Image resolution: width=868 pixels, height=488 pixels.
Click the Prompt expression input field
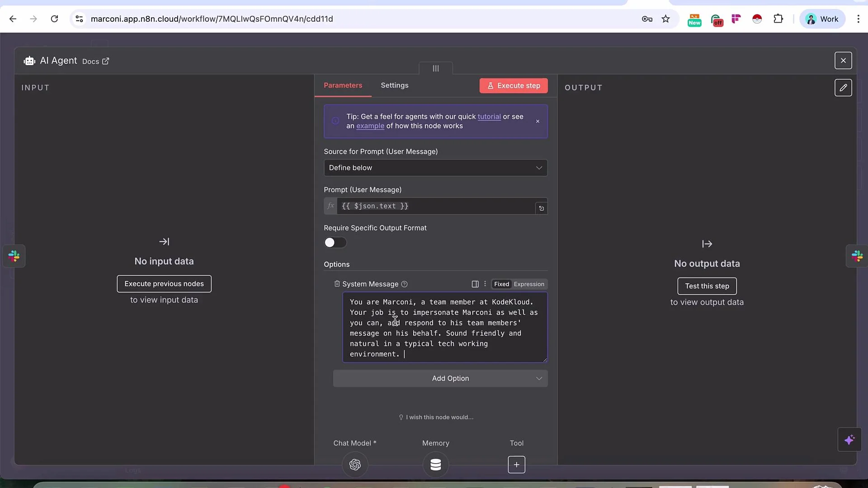pos(436,206)
